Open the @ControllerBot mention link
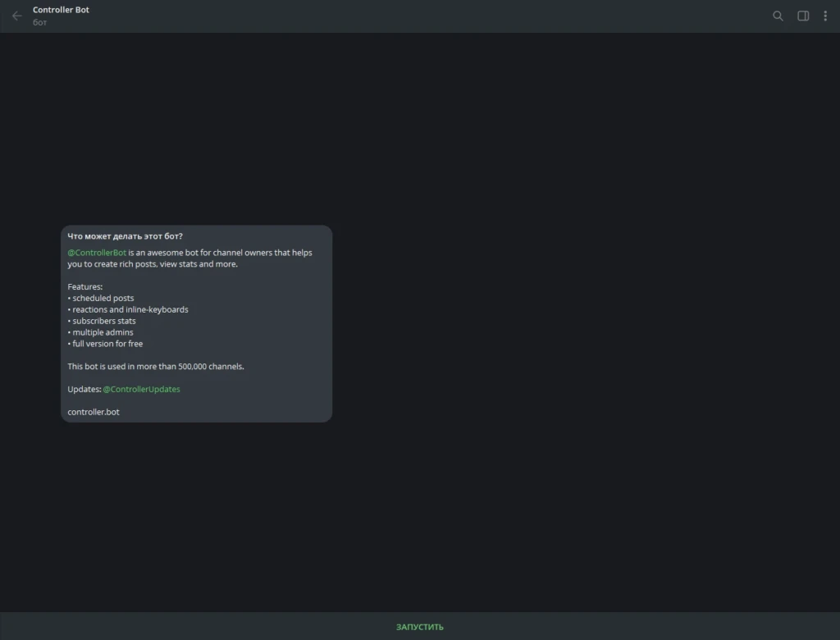840x640 pixels. click(x=97, y=253)
